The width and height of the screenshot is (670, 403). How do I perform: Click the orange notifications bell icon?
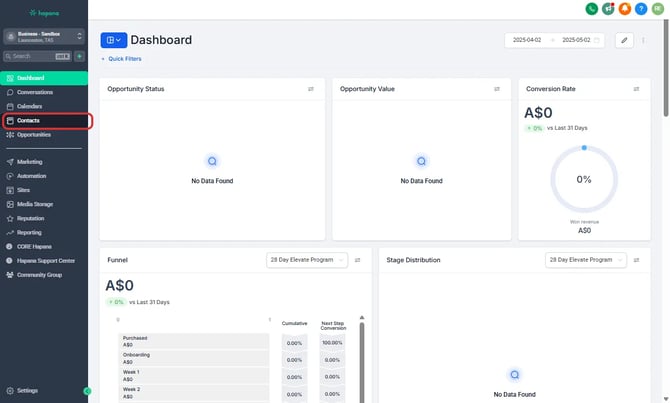(x=625, y=9)
